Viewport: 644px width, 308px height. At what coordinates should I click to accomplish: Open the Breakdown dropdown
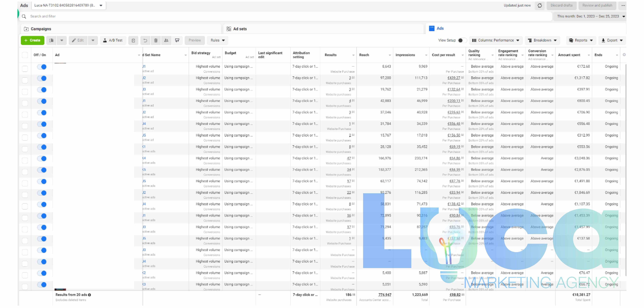pos(542,40)
